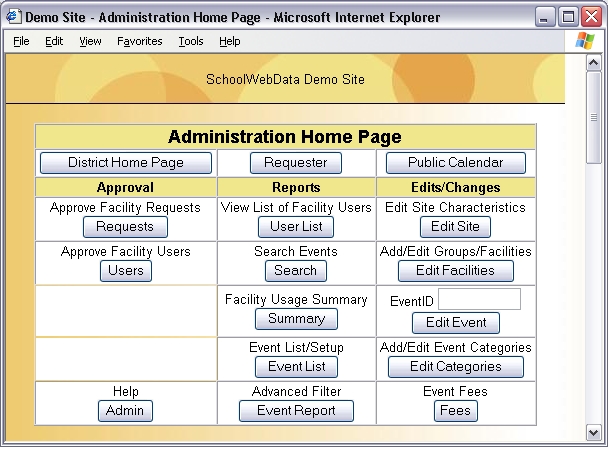Click the Search events button
The height and width of the screenshot is (449, 609).
tap(296, 271)
